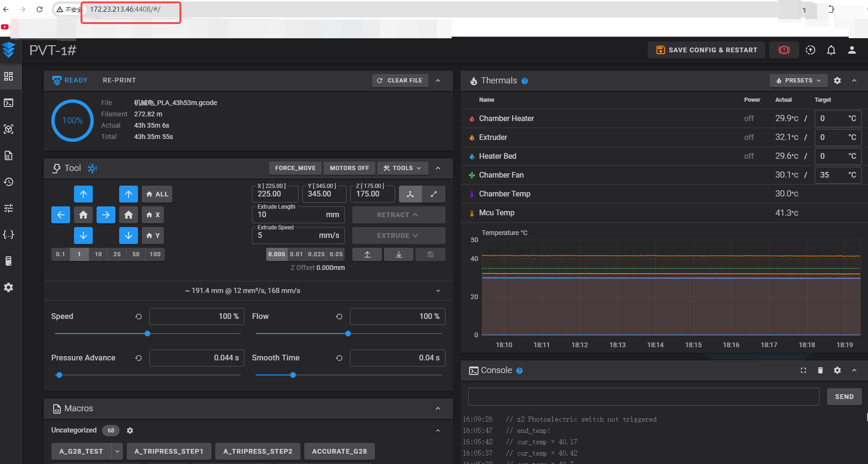Select the READY status tab
This screenshot has width=868, height=464.
[x=70, y=81]
